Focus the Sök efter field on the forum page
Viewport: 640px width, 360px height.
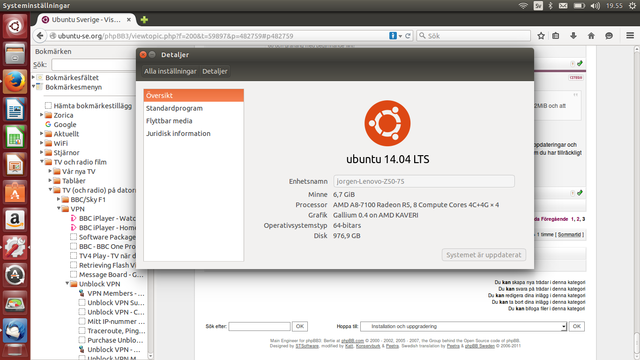click(260, 326)
